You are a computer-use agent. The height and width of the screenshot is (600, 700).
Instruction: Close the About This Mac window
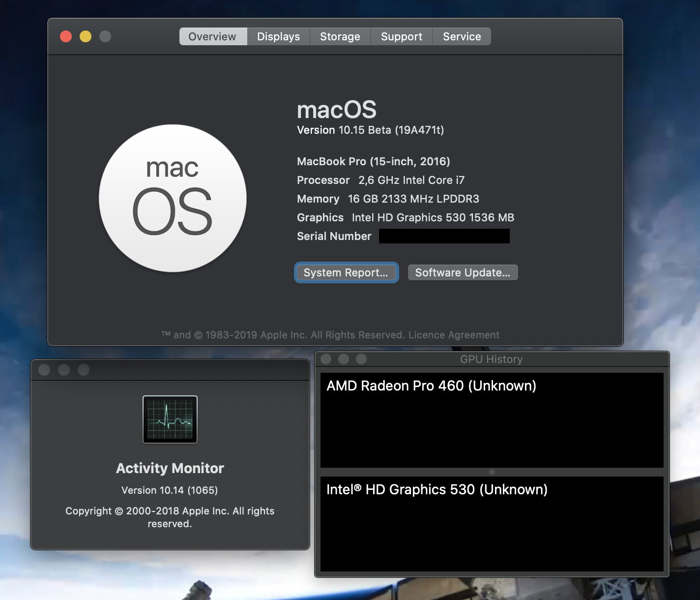66,36
